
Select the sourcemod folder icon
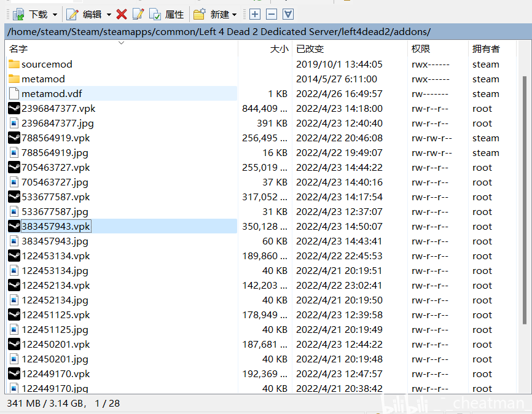click(14, 64)
